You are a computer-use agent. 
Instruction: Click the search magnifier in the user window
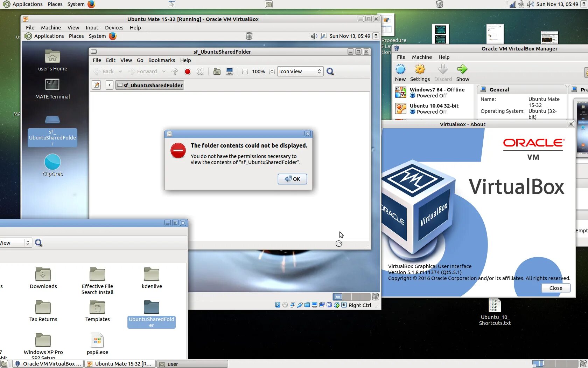(39, 243)
